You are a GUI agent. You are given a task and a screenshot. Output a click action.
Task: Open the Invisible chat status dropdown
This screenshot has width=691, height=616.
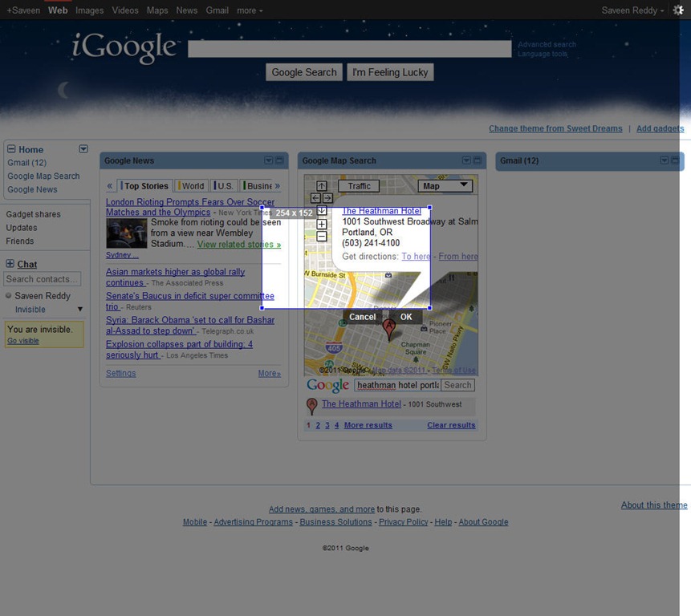pyautogui.click(x=79, y=310)
